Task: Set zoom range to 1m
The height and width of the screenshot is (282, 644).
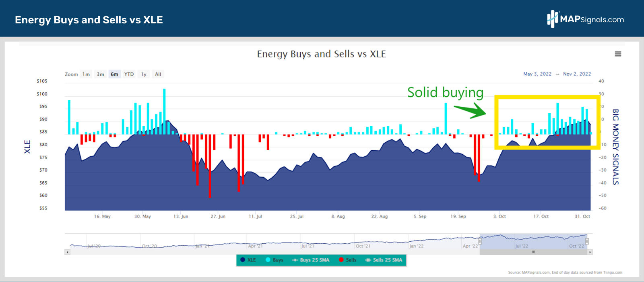Action: [86, 74]
